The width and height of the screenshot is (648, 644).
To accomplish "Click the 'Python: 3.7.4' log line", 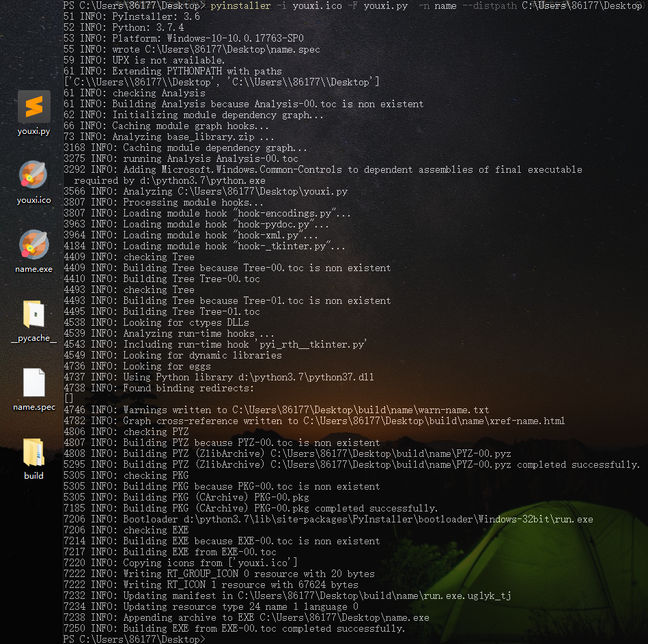I will point(124,27).
